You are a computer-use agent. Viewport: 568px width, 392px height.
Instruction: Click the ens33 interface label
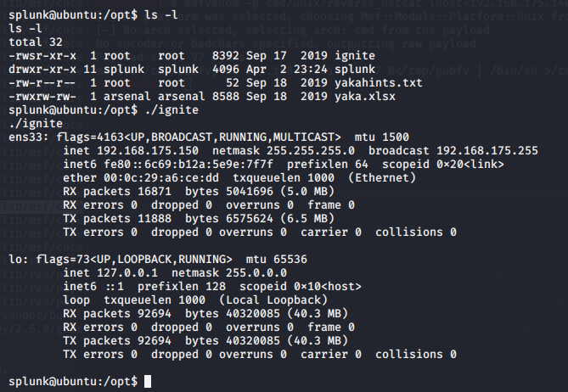pos(29,137)
